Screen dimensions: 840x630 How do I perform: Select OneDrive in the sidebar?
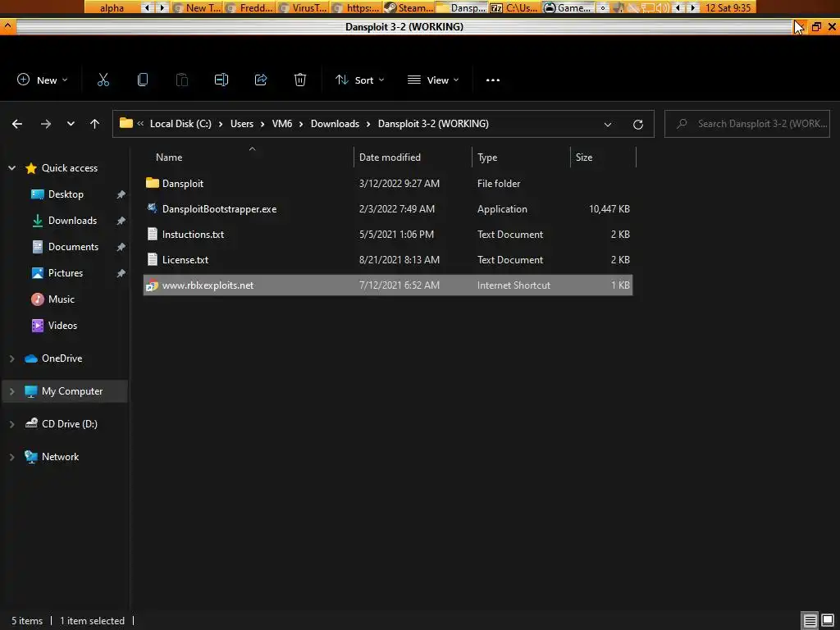62,358
